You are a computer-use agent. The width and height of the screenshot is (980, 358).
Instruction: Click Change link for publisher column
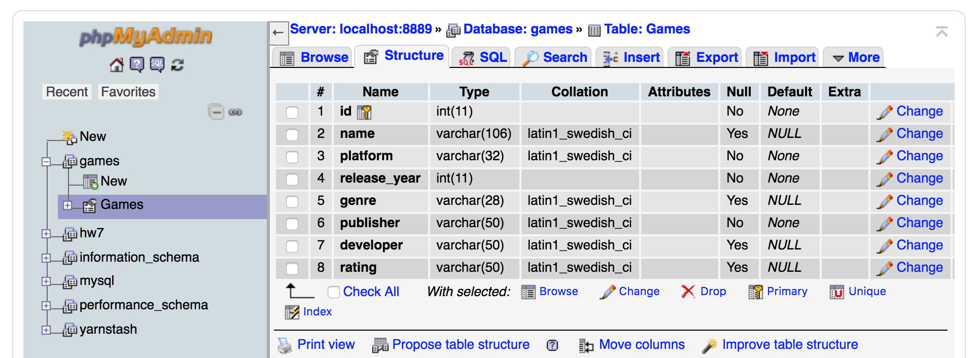919,223
